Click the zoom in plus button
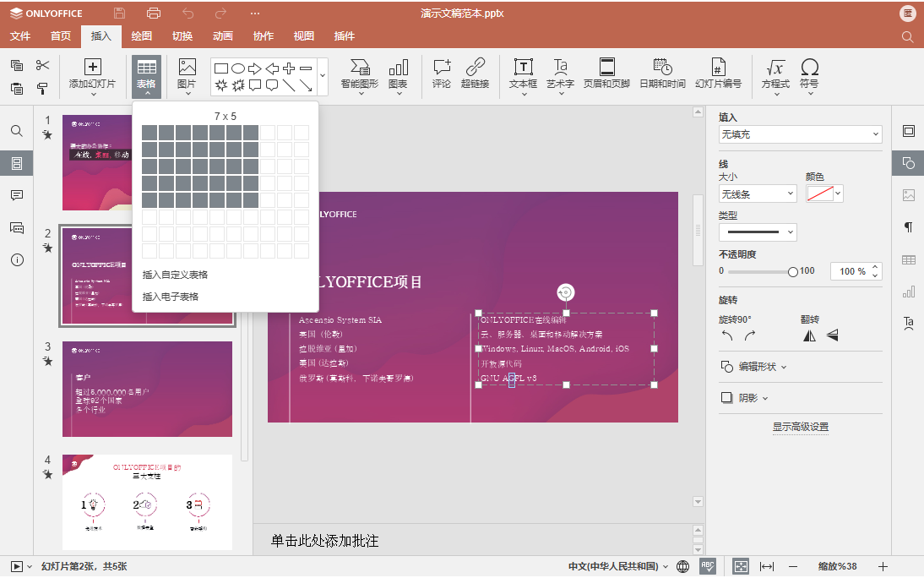Screen dimensions: 924x578 tap(883, 566)
